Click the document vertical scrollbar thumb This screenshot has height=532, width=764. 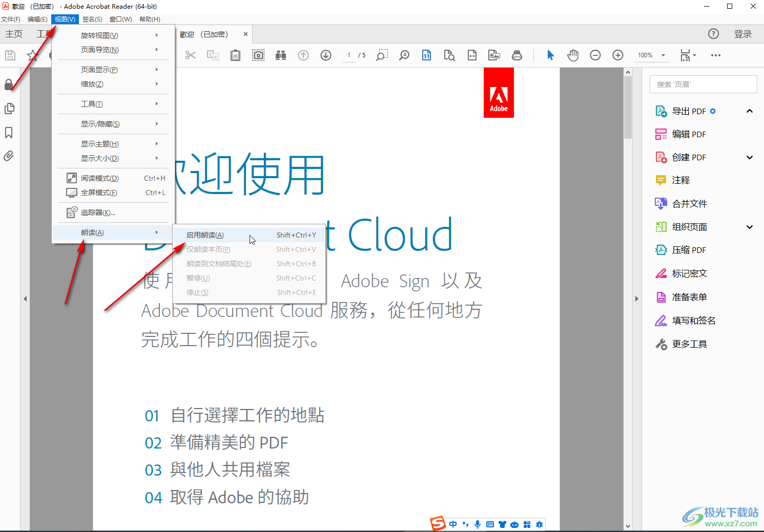pos(628,108)
